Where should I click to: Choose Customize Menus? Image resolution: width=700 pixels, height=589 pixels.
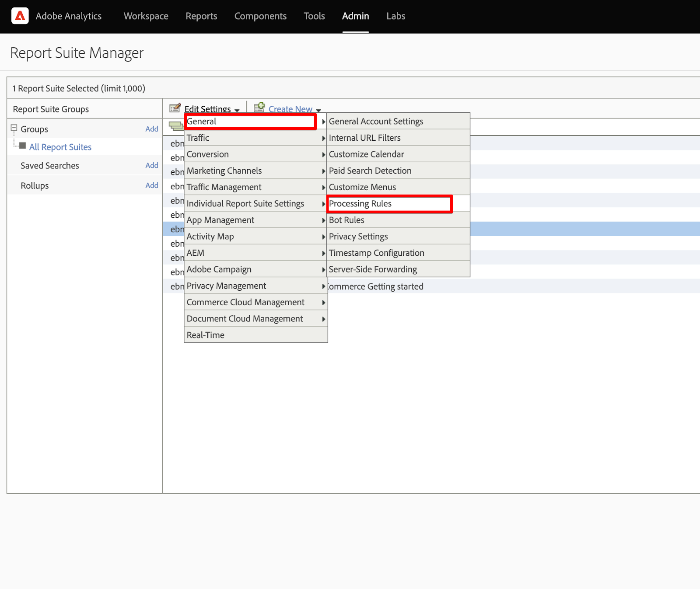pyautogui.click(x=399, y=187)
